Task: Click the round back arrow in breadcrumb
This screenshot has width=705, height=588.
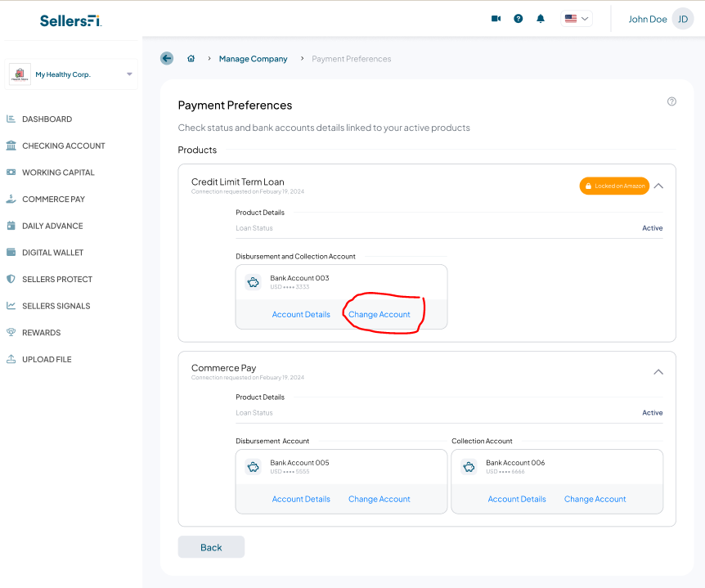Action: [167, 58]
